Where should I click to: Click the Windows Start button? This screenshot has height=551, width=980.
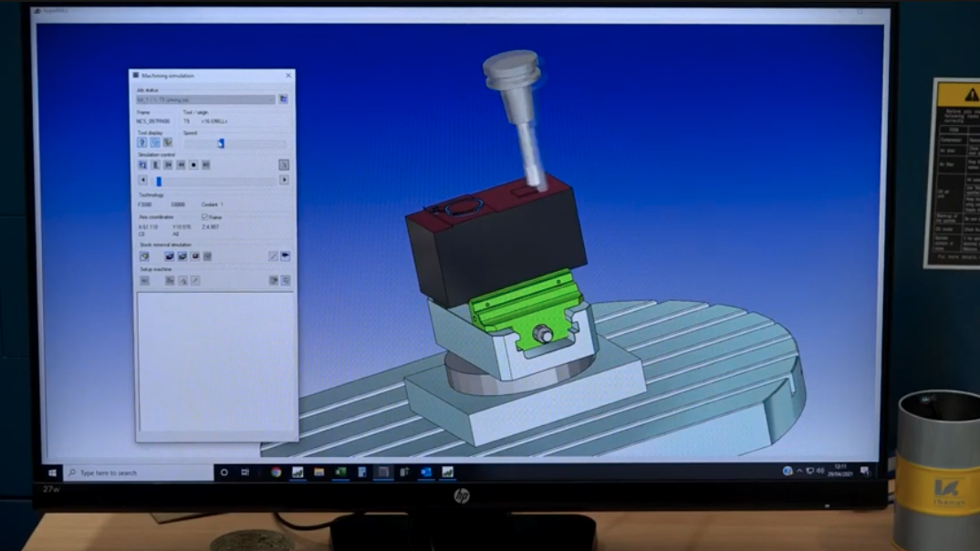pos(52,473)
